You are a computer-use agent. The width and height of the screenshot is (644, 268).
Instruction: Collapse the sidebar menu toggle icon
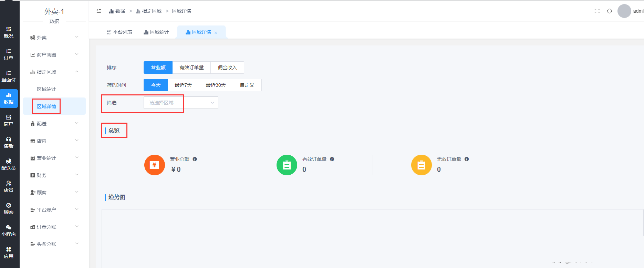[x=99, y=11]
